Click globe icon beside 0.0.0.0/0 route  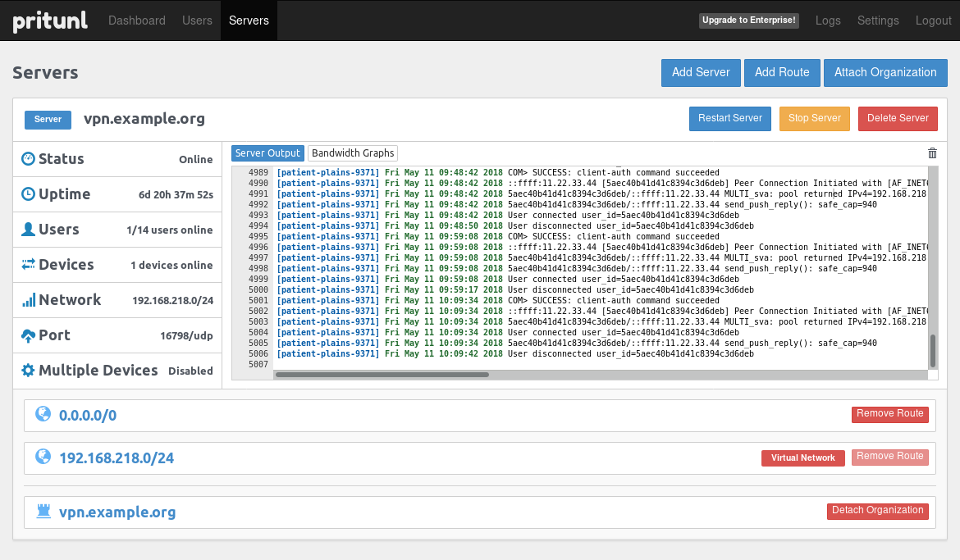43,414
